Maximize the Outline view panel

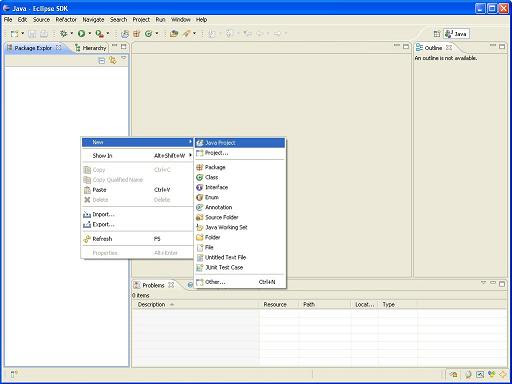pos(502,47)
